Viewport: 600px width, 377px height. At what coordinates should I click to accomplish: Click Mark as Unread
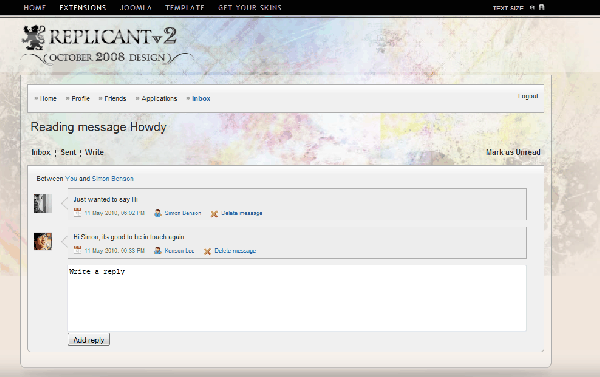[513, 152]
